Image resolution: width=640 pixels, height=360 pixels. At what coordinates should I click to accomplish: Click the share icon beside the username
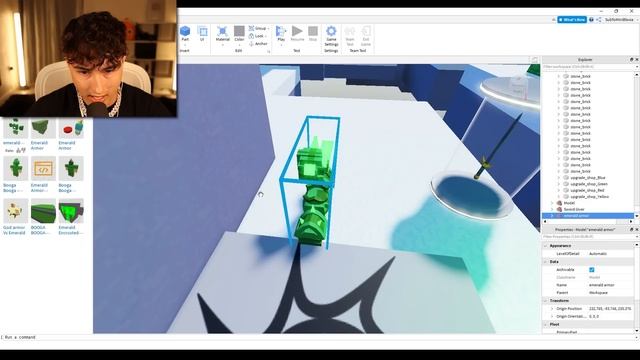(599, 20)
